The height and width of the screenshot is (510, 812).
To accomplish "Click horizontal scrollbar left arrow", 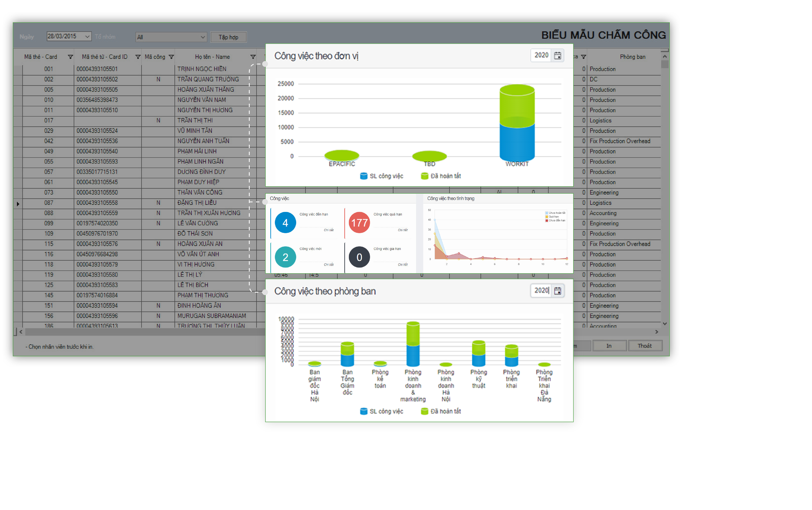I will click(x=21, y=332).
